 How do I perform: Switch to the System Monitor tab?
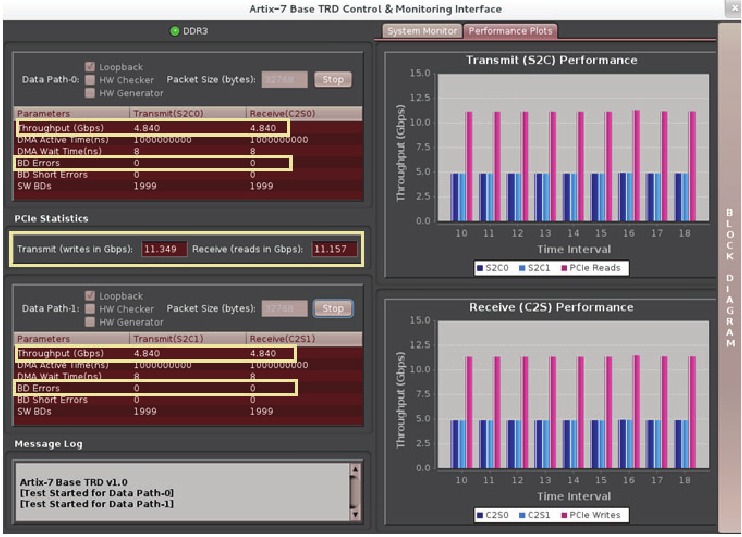(x=422, y=31)
